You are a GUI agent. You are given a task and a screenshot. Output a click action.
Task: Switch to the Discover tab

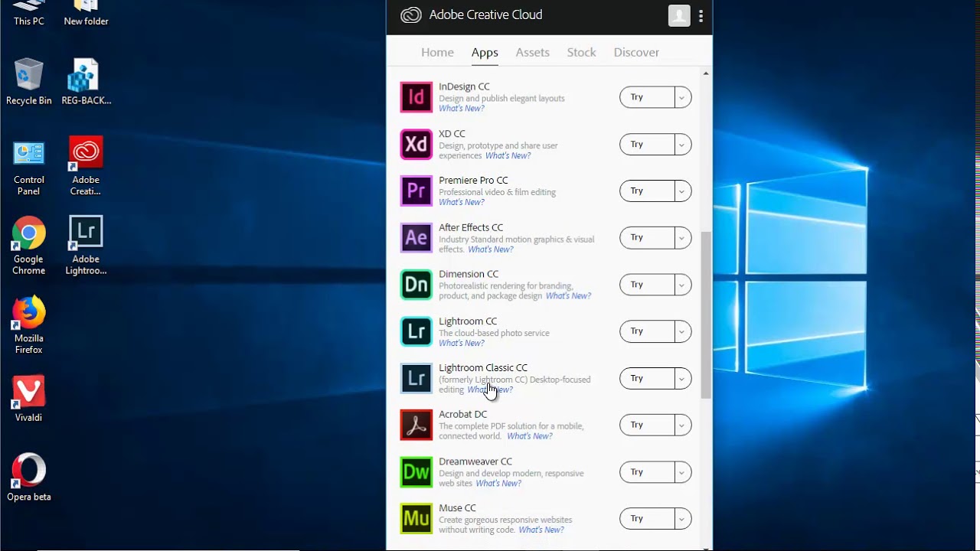tap(636, 52)
